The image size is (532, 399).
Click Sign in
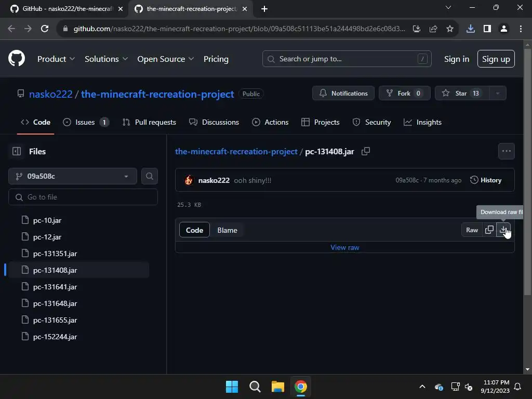[x=457, y=59]
